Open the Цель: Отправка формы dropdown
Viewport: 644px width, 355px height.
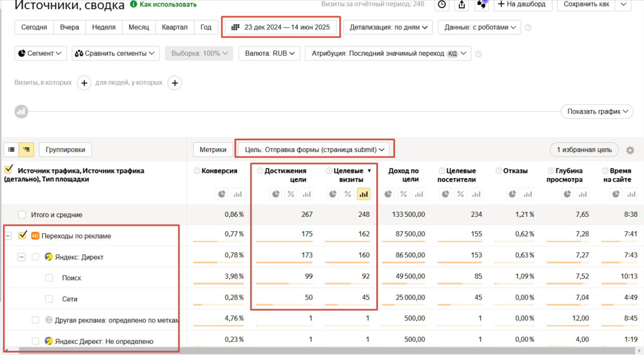314,149
